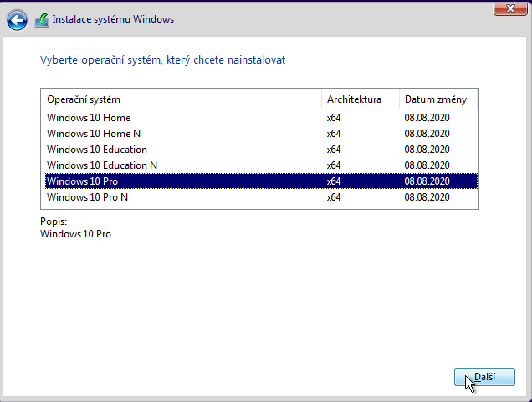Viewport: 532px width, 402px height.
Task: Click the date cell of Windows 10 Pro N
Action: (427, 197)
